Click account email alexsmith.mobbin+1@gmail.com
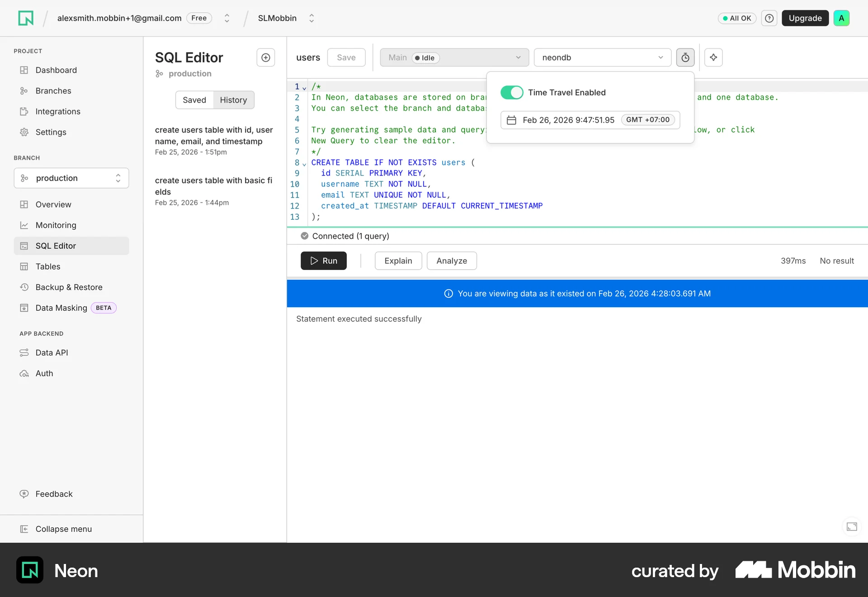This screenshot has height=597, width=868. [119, 18]
